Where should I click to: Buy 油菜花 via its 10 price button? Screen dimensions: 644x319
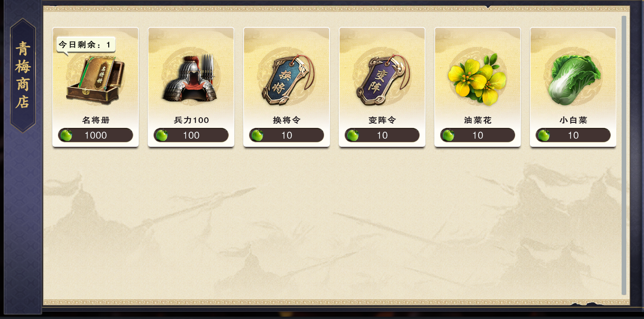pos(478,135)
